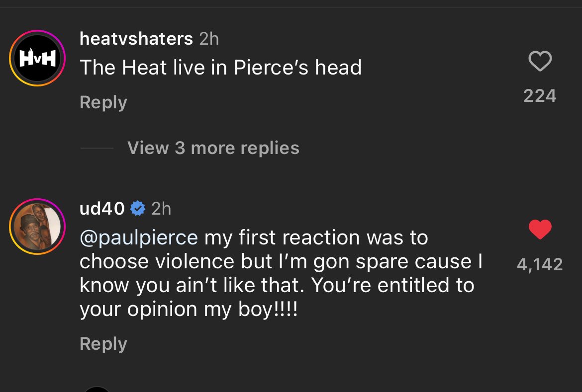View the 224 likes count
The width and height of the screenshot is (582, 392).
540,95
